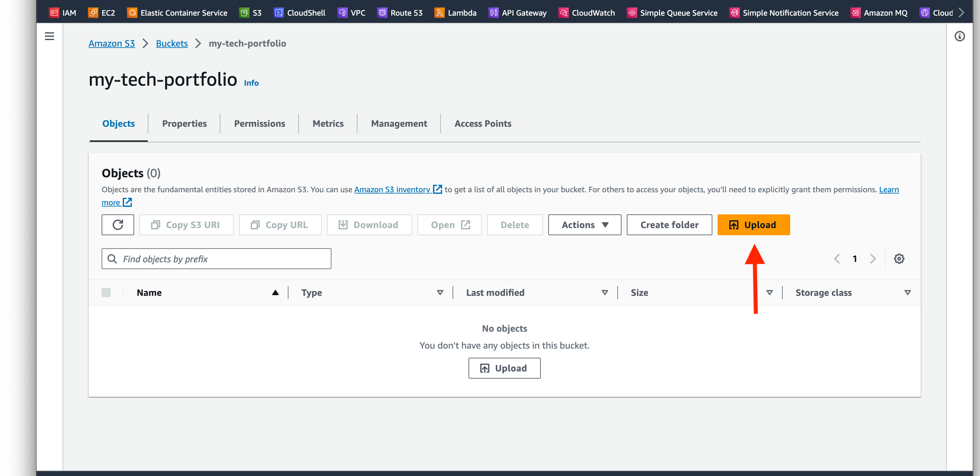
Task: Click the Delete button
Action: [515, 225]
